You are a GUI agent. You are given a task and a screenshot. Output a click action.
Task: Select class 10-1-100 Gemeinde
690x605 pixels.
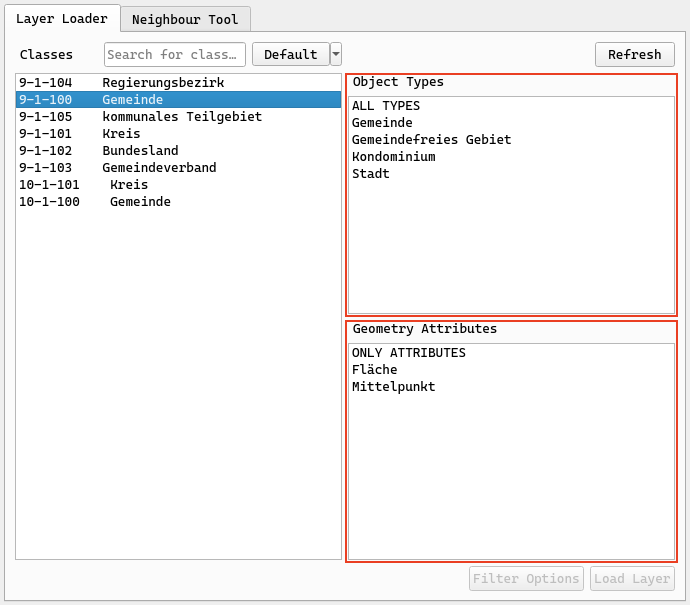[178, 202]
